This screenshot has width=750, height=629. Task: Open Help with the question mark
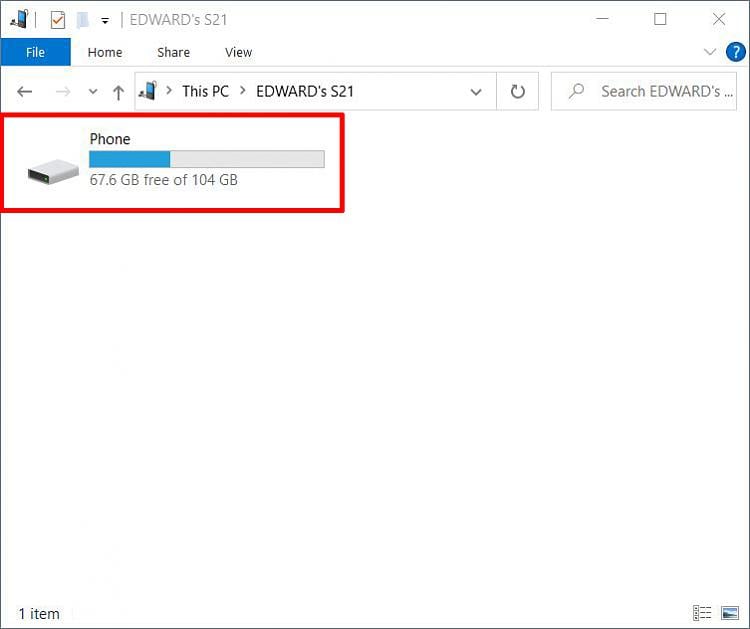[736, 52]
